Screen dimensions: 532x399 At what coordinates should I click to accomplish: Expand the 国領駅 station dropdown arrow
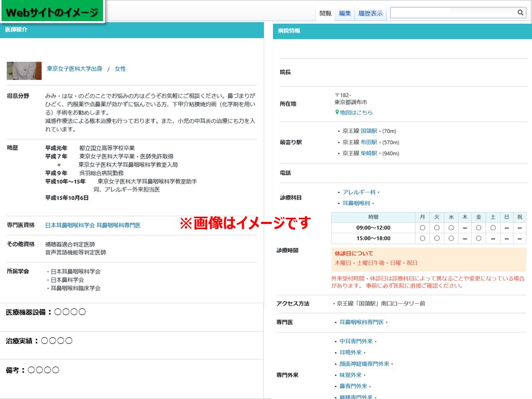tap(380, 131)
